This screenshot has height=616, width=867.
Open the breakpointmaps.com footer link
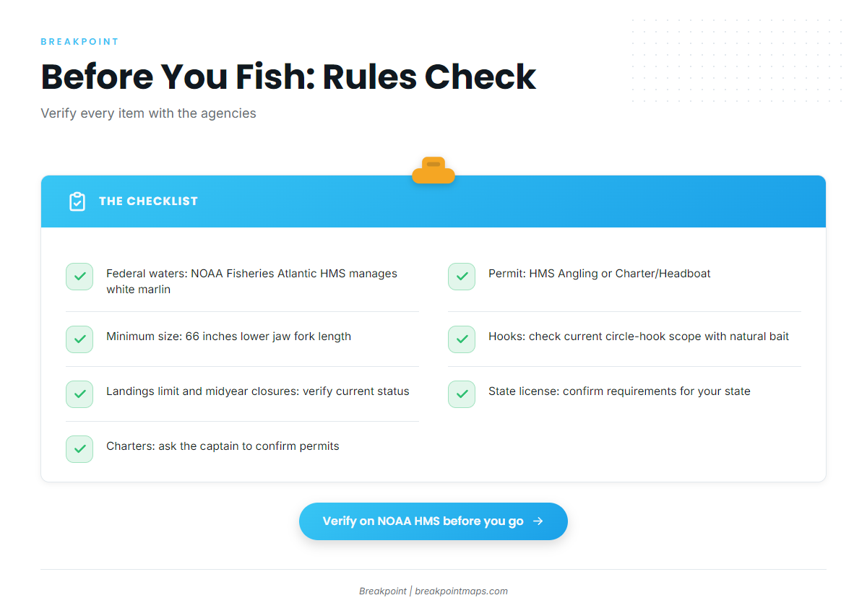[x=461, y=591]
